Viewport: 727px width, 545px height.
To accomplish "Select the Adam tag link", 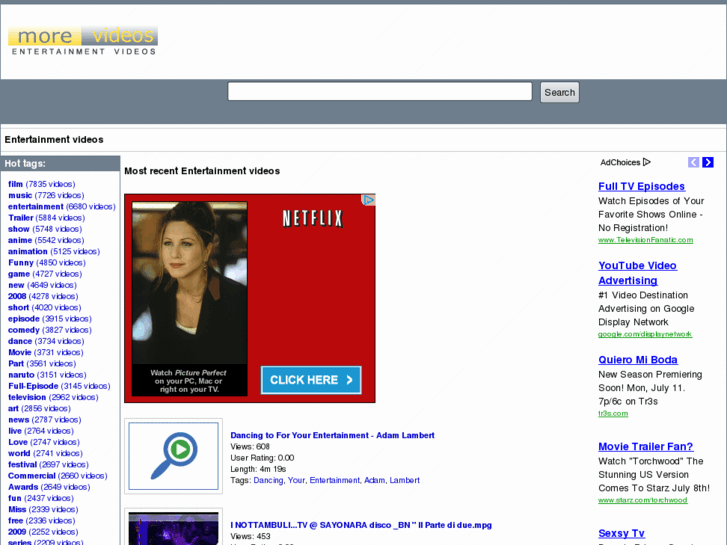I will (374, 480).
